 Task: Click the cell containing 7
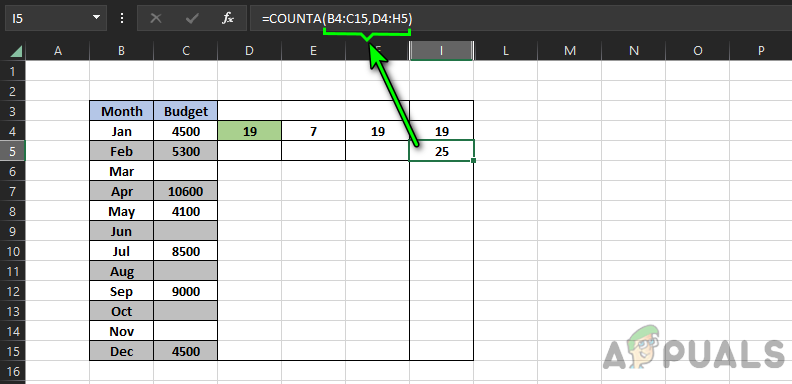[314, 131]
